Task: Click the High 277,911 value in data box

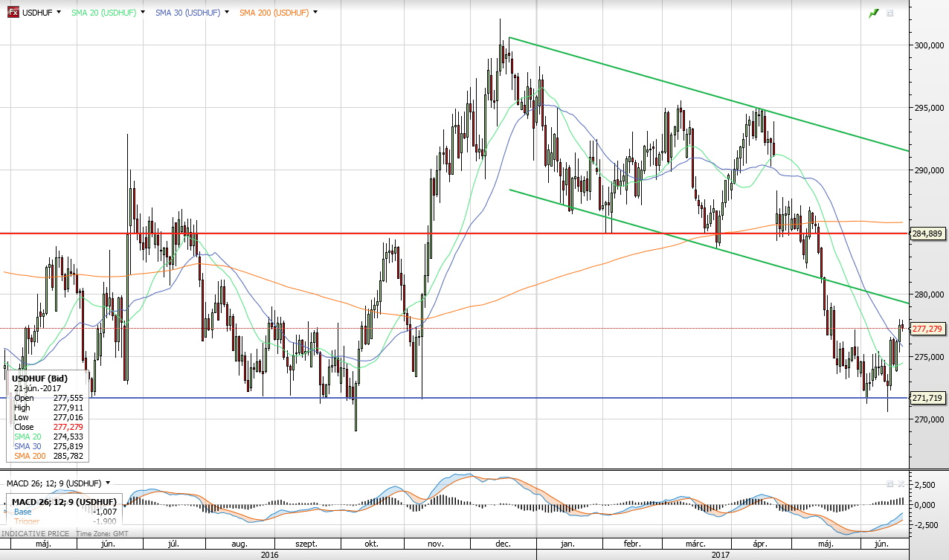Action: point(68,408)
